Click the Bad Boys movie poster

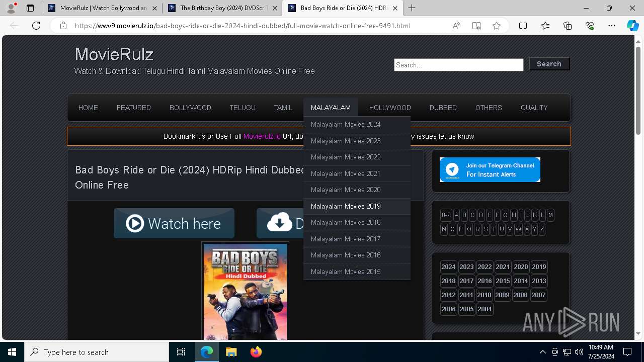point(245,292)
